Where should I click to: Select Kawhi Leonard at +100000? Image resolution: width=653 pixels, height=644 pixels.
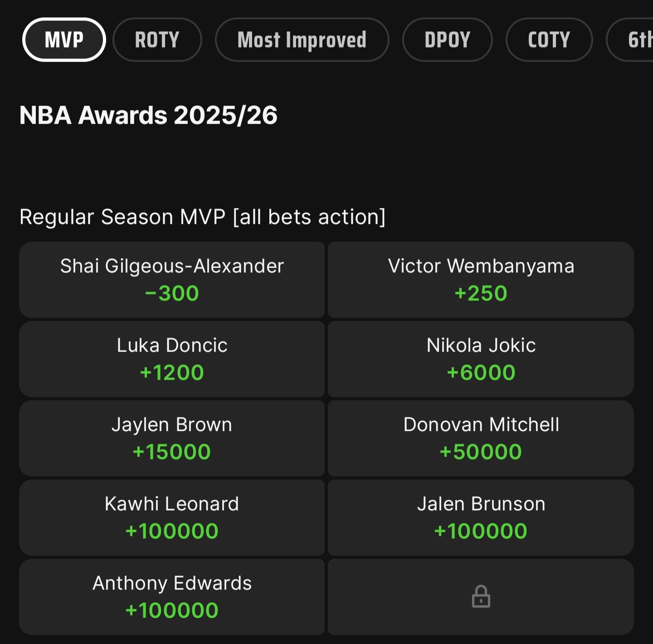tap(172, 517)
